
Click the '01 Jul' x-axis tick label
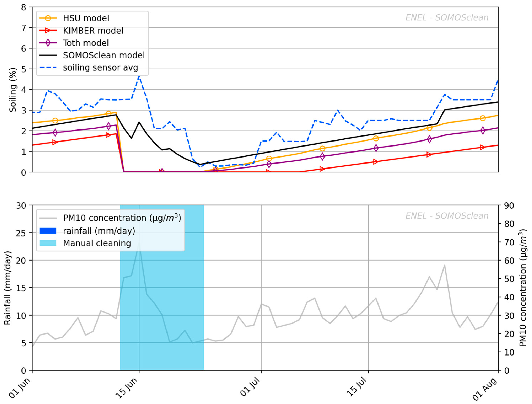point(250,387)
